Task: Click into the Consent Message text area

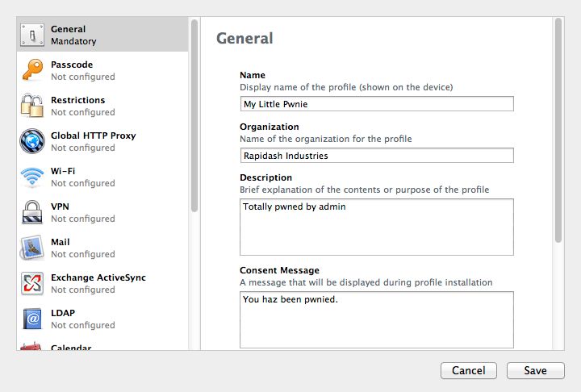Action: [377, 319]
